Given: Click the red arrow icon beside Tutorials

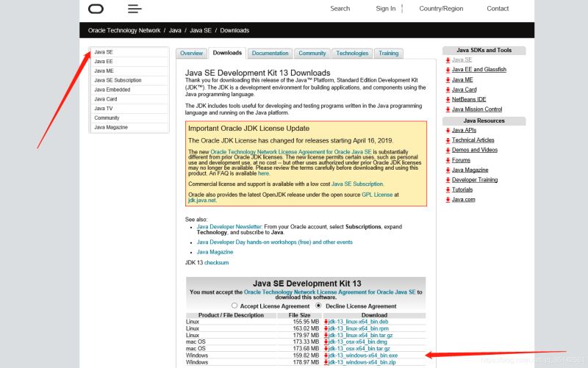Looking at the screenshot, I should coord(448,190).
